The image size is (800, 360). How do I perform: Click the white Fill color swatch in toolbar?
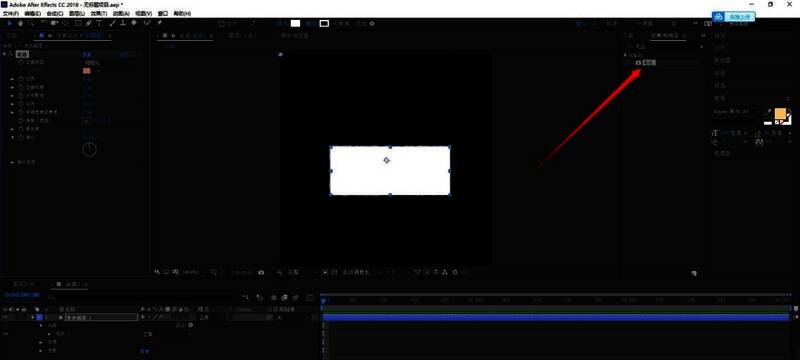[x=295, y=23]
